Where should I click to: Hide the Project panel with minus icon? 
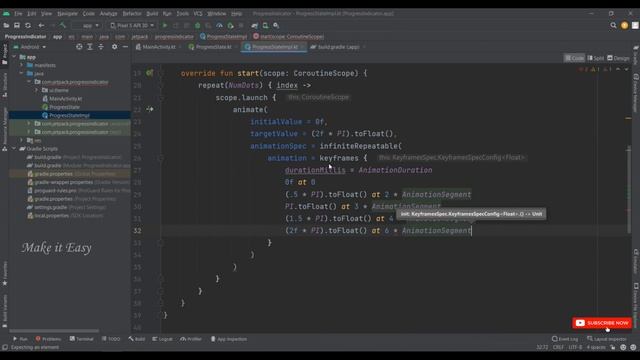pos(125,47)
